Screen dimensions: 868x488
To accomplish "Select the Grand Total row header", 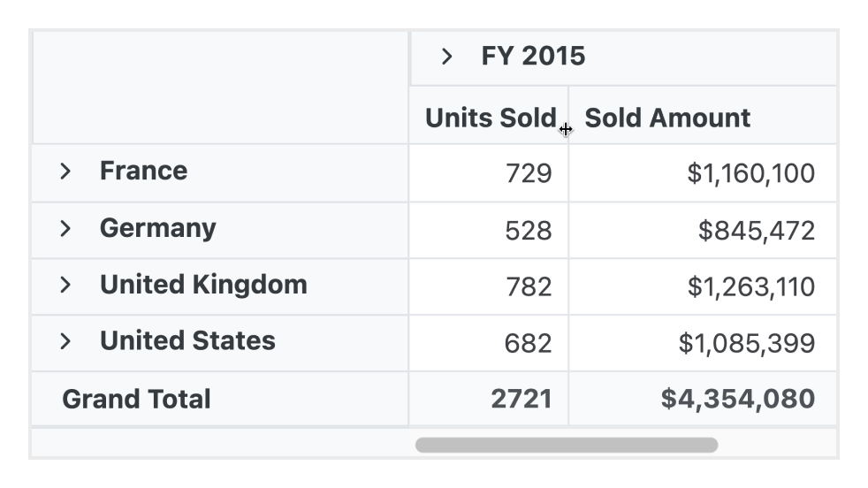I will click(x=136, y=399).
